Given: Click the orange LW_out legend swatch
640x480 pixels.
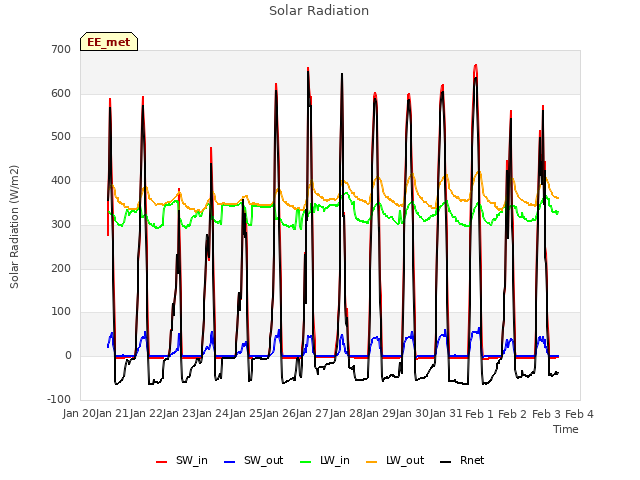Looking at the screenshot, I should [x=371, y=462].
